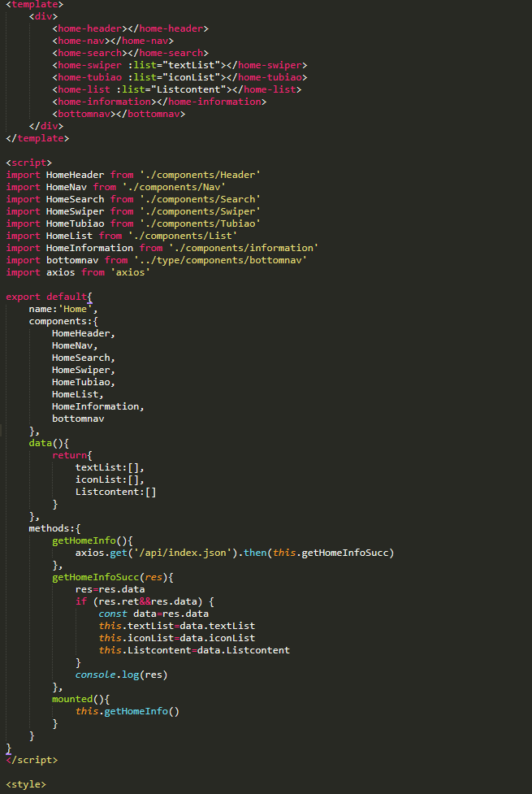Screen dimensions: 532x794
Task: Click the data() function name
Action: click(x=41, y=443)
